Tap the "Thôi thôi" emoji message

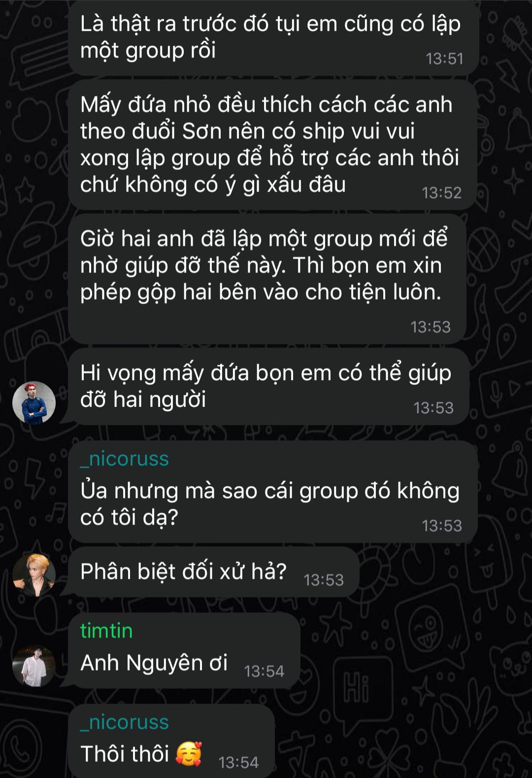click(171, 741)
